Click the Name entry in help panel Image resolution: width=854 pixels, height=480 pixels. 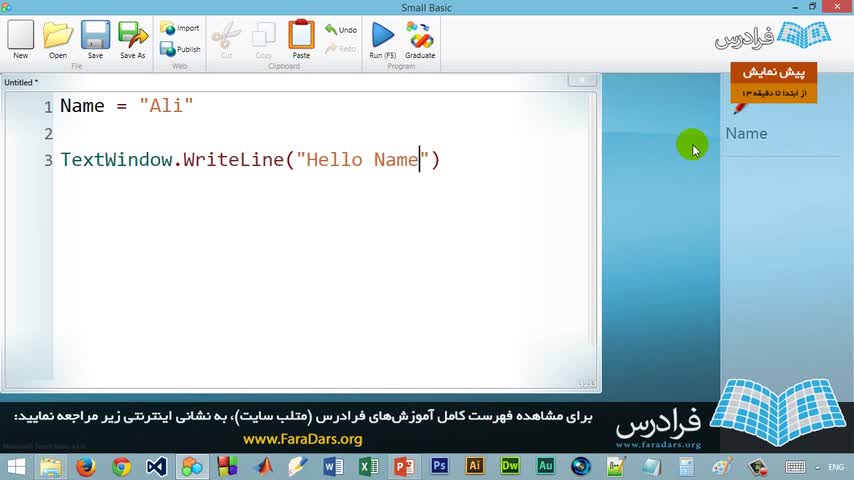[746, 133]
